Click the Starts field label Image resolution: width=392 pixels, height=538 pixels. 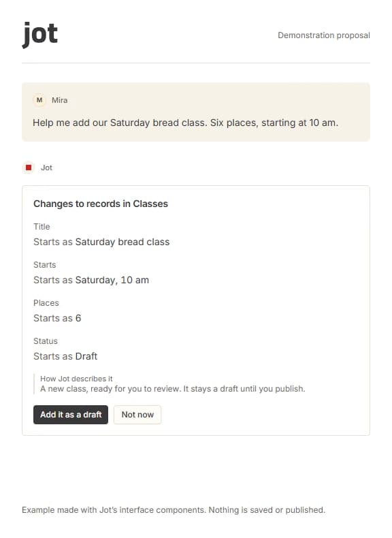click(45, 264)
